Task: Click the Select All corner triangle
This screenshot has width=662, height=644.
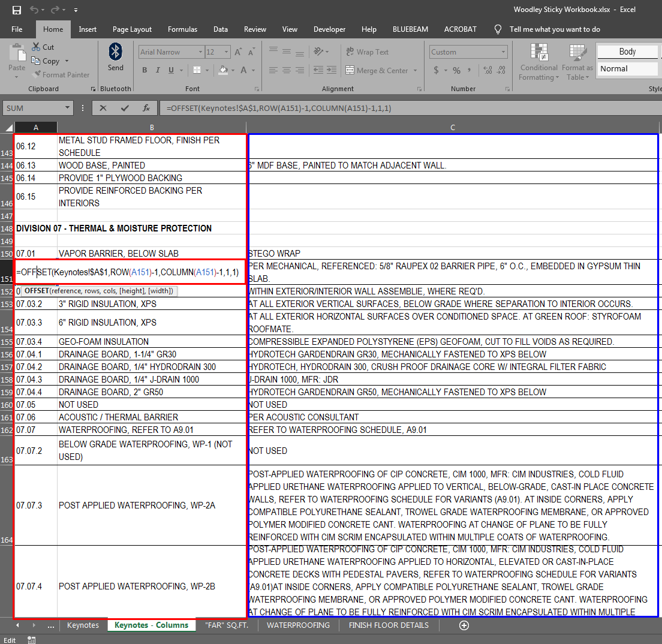Action: click(8, 128)
